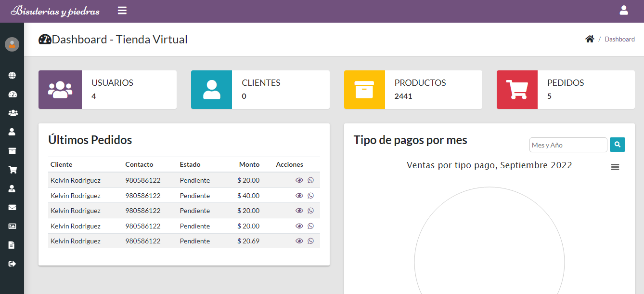The width and height of the screenshot is (644, 294).
Task: Open the PEDIDOS card label
Action: point(566,83)
